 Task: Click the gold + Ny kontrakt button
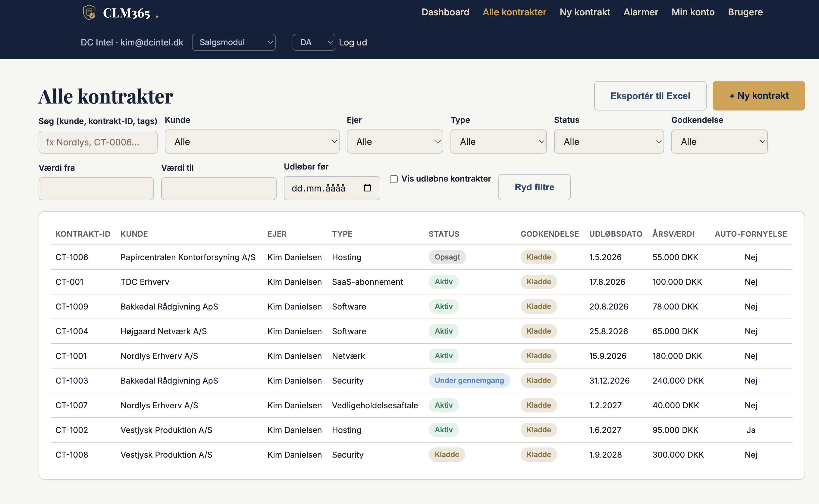click(759, 96)
